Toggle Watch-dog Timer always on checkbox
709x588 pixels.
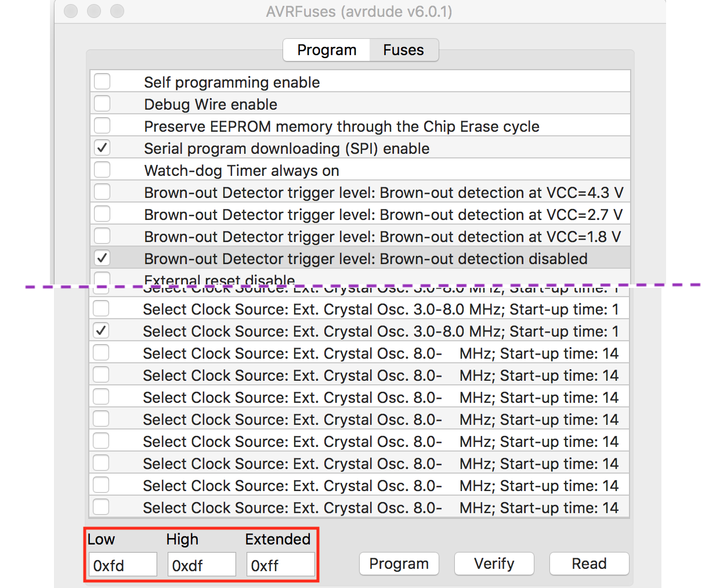coord(102,170)
